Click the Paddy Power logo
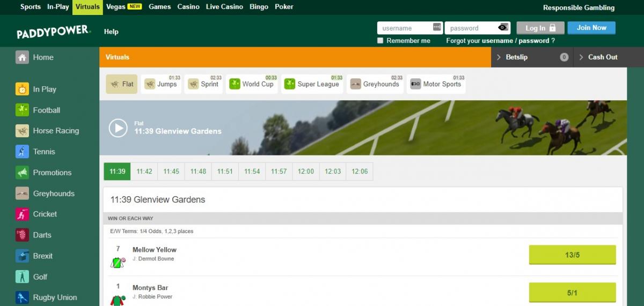This screenshot has width=644, height=306. click(54, 32)
